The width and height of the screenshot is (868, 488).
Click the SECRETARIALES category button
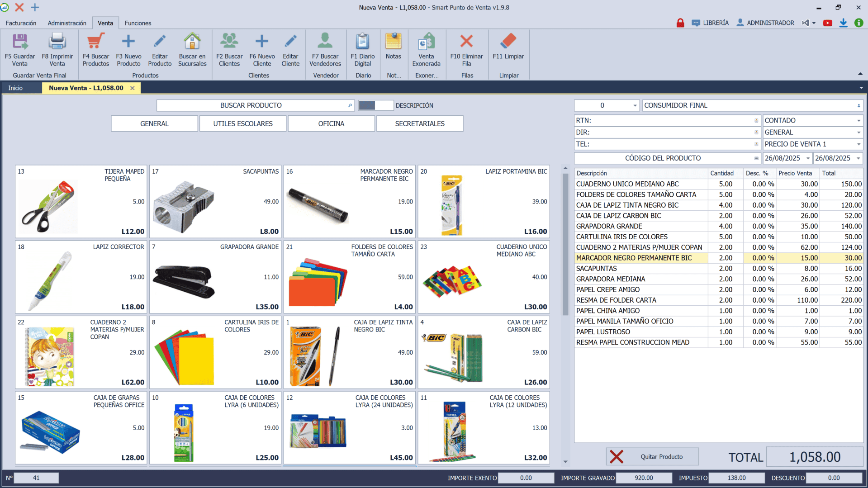[x=420, y=123]
